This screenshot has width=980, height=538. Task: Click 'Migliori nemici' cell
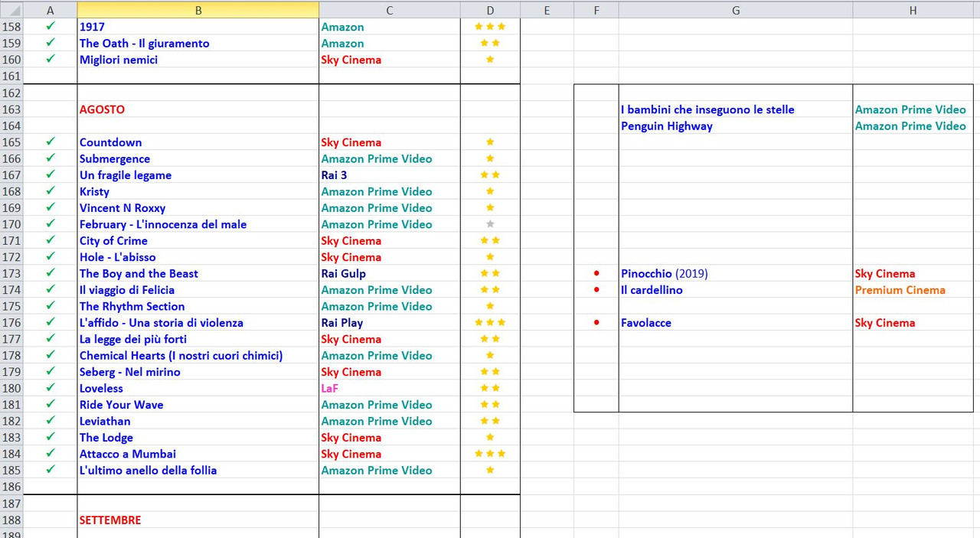point(198,60)
